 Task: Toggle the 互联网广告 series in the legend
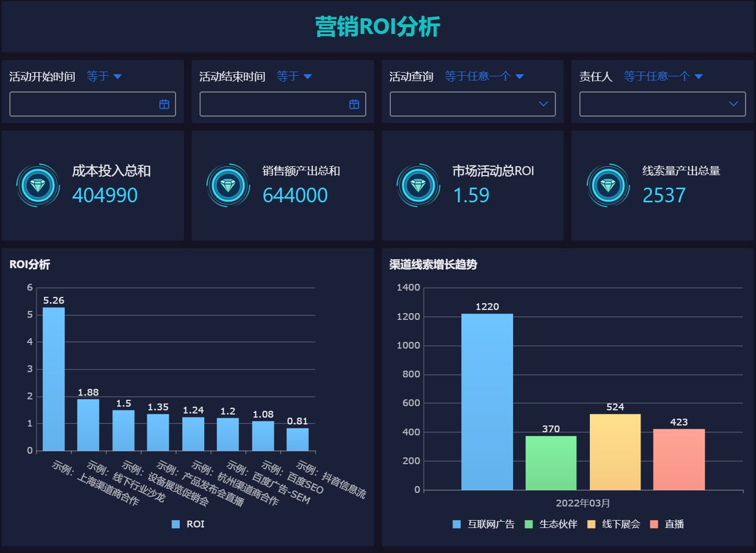(456, 524)
